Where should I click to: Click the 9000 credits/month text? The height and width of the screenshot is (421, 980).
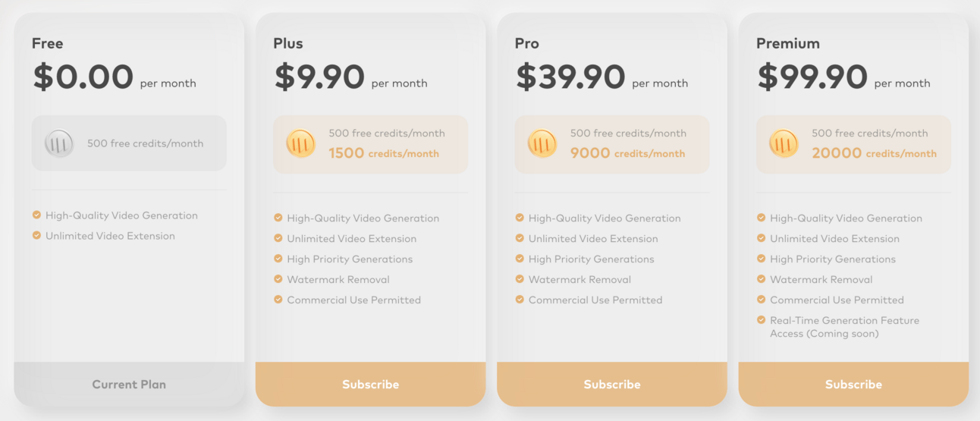[627, 153]
